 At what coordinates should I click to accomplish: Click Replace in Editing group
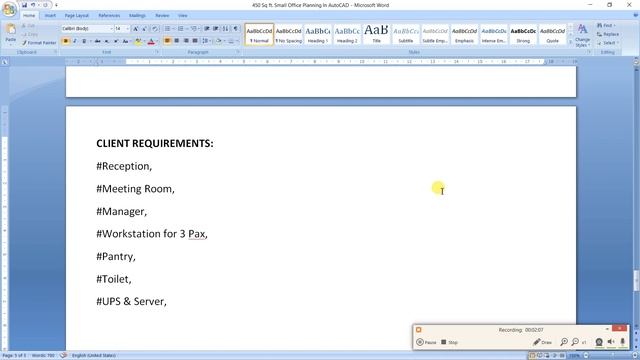[608, 34]
